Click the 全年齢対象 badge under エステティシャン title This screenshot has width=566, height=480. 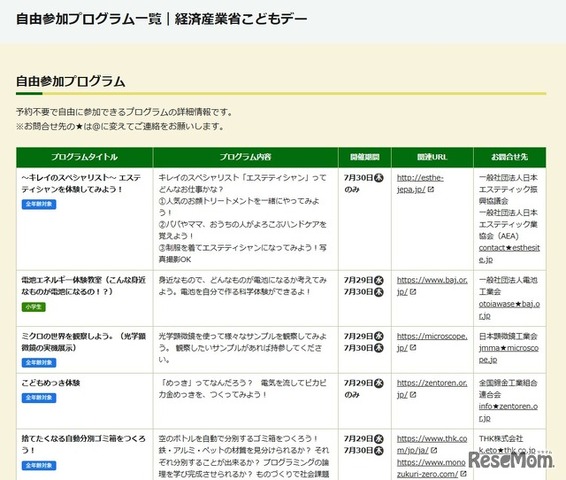click(x=39, y=204)
